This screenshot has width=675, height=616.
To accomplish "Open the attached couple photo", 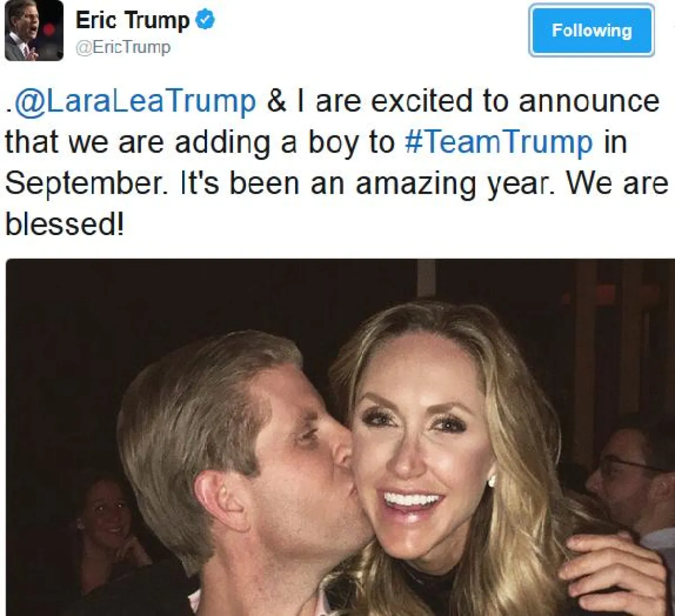I will [x=340, y=437].
